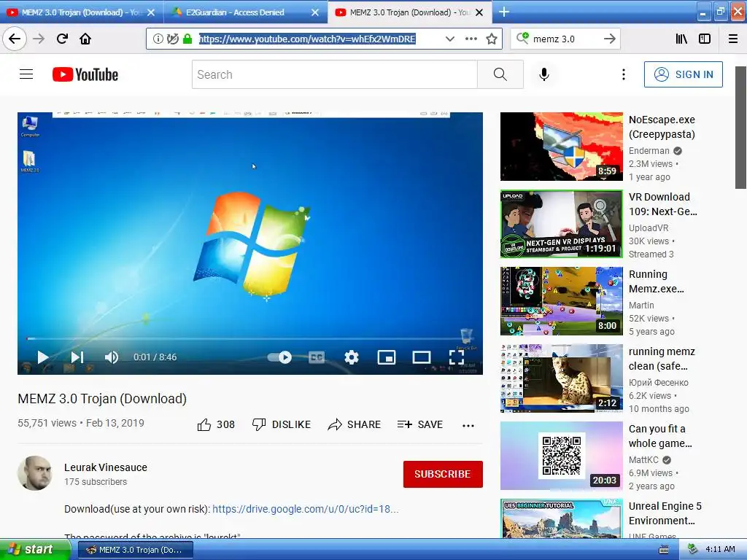Viewport: 747px width, 560px height.
Task: Skip to the next video
Action: pyautogui.click(x=77, y=357)
